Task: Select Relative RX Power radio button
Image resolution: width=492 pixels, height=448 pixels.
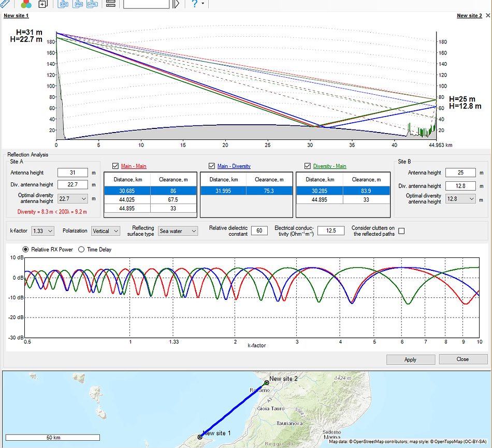Action: [25, 250]
